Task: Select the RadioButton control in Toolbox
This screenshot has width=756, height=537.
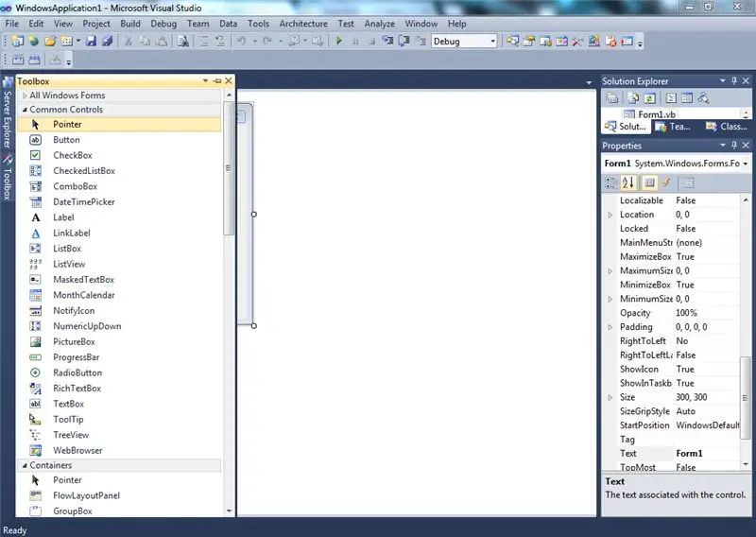Action: [x=119, y=372]
